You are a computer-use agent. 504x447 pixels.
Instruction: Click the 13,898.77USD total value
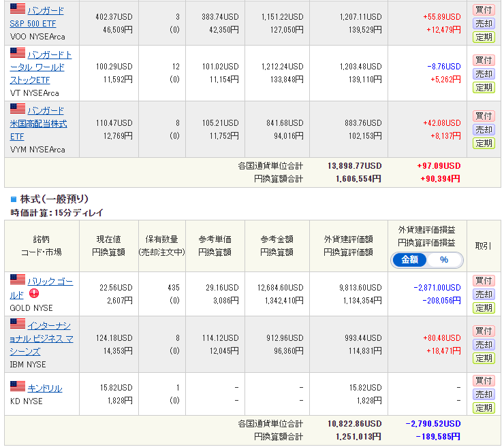(355, 166)
